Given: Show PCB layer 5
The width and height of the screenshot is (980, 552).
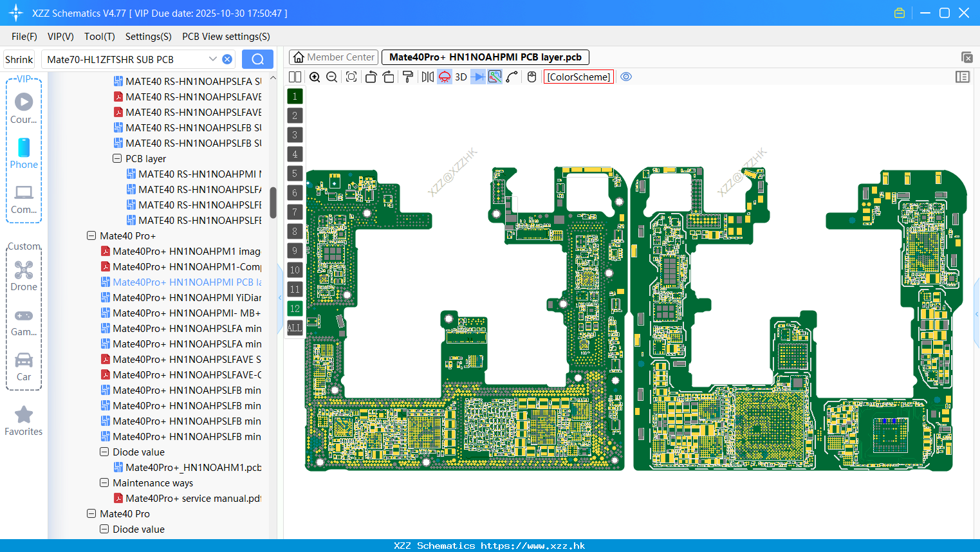Looking at the screenshot, I should (x=295, y=174).
